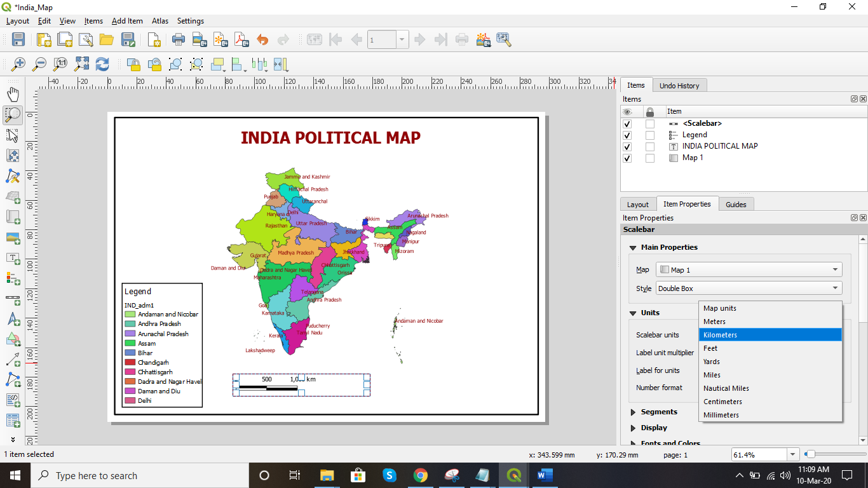Choose Map units from units list

770,308
